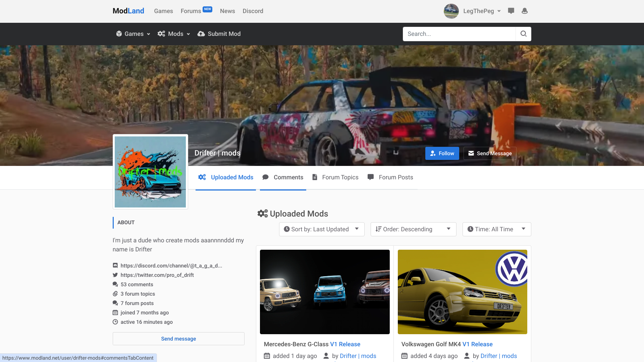Click the joined 7 months ago text
The width and height of the screenshot is (644, 362).
click(145, 312)
